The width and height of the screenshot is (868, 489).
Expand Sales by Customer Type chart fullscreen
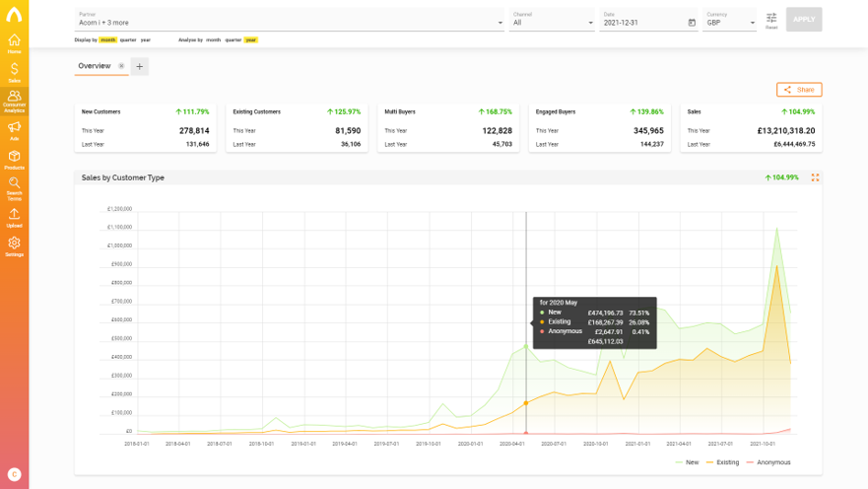[x=815, y=177]
